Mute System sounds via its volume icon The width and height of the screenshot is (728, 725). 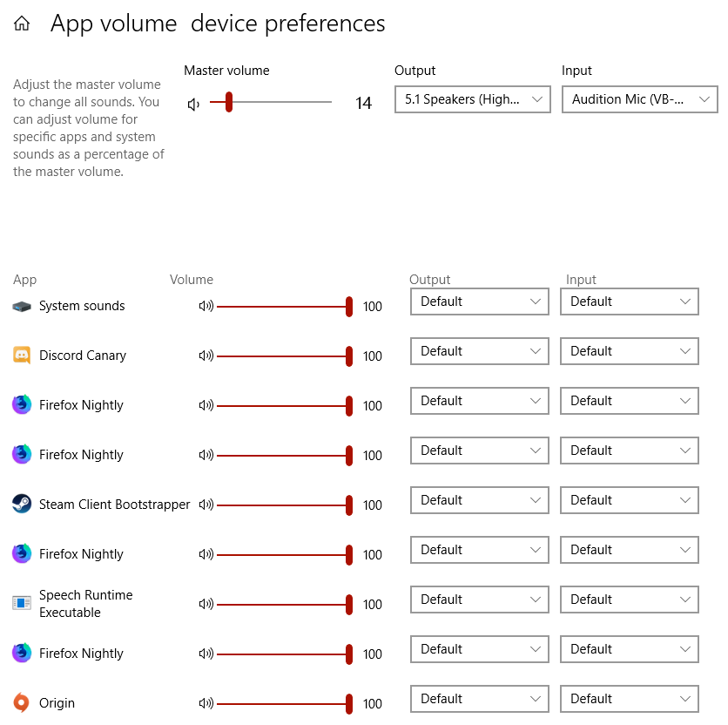tap(206, 305)
